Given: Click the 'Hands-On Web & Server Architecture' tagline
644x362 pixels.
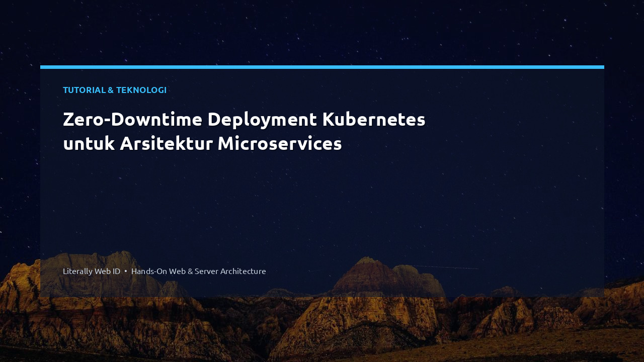Looking at the screenshot, I should pyautogui.click(x=199, y=271).
